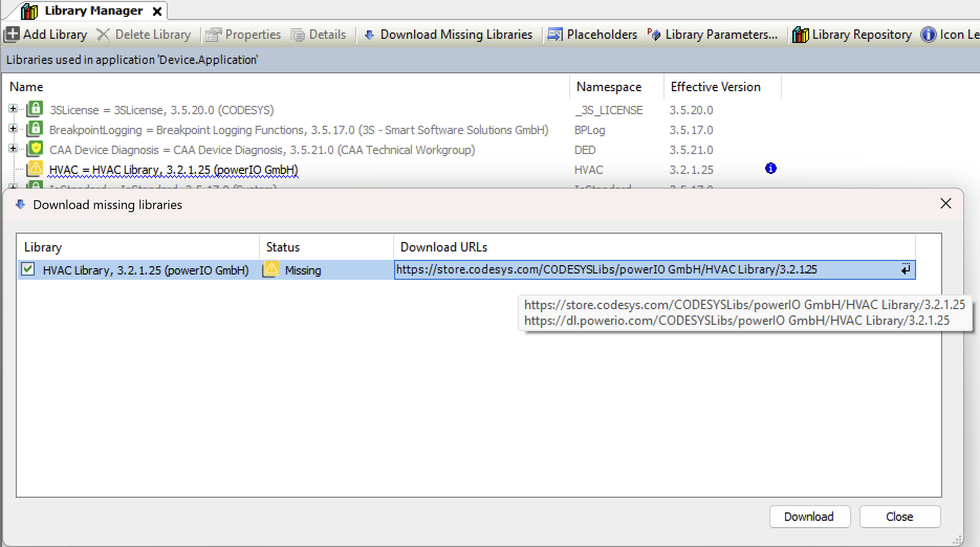Click the HVAC library warning icon
Screen dimensions: 980x547
pyautogui.click(x=35, y=169)
